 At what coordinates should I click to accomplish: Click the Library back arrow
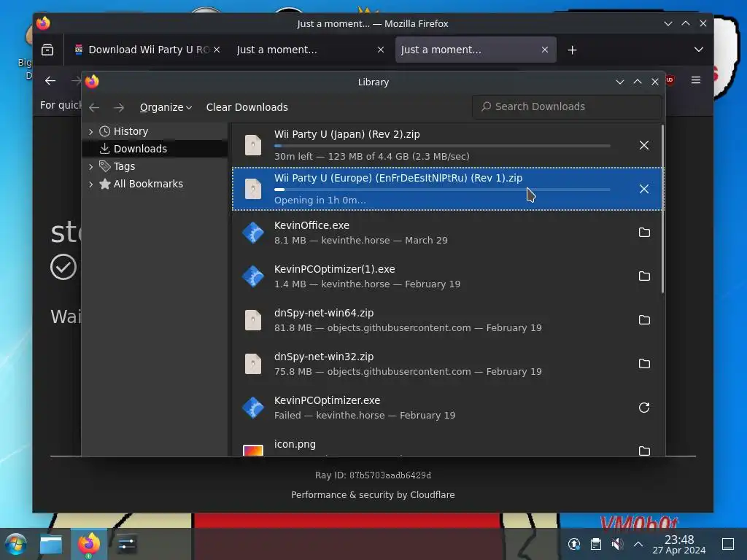coord(94,108)
